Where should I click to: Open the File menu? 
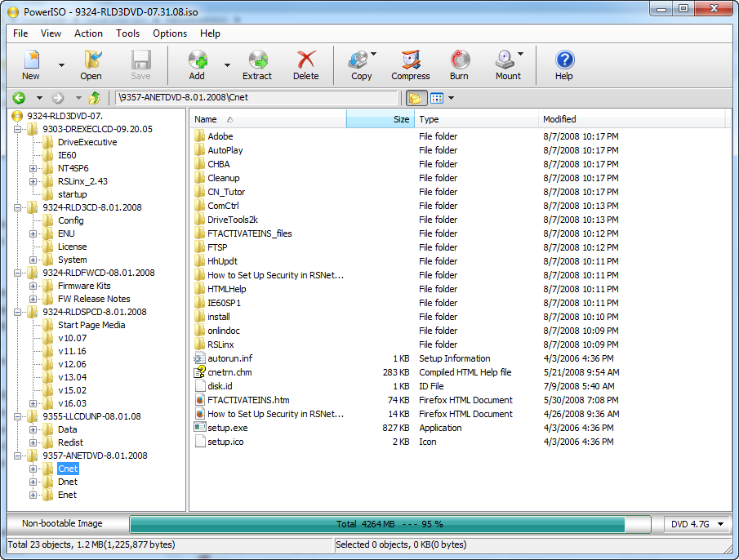20,33
